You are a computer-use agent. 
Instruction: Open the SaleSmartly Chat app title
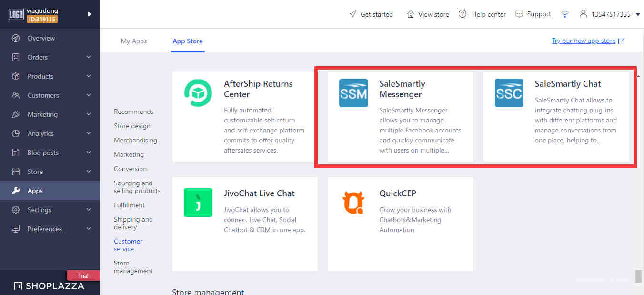(568, 84)
